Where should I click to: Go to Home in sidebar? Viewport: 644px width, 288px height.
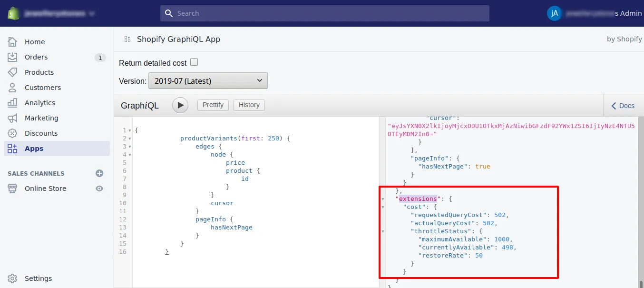click(57, 42)
